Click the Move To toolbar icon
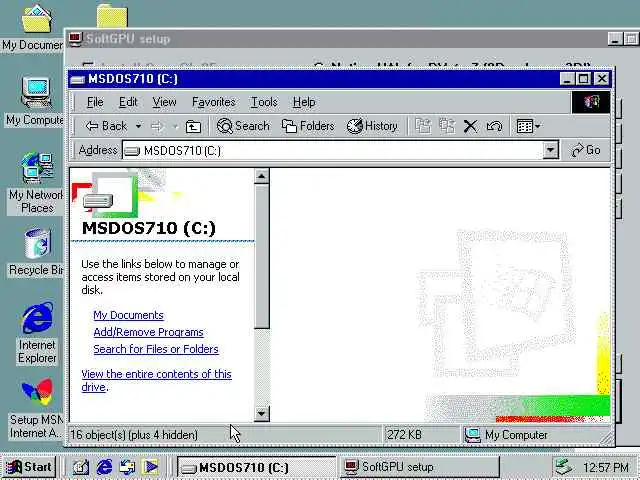This screenshot has height=480, width=640. 423,126
